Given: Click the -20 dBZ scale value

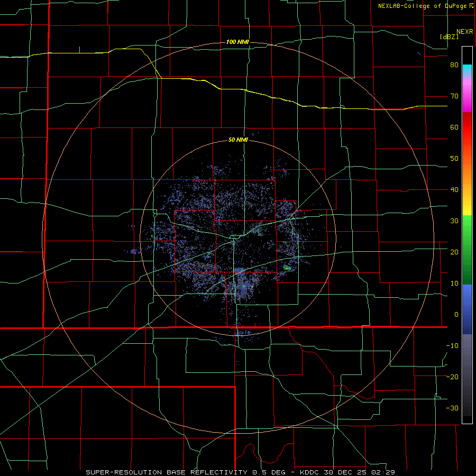Looking at the screenshot, I should click(x=452, y=377).
